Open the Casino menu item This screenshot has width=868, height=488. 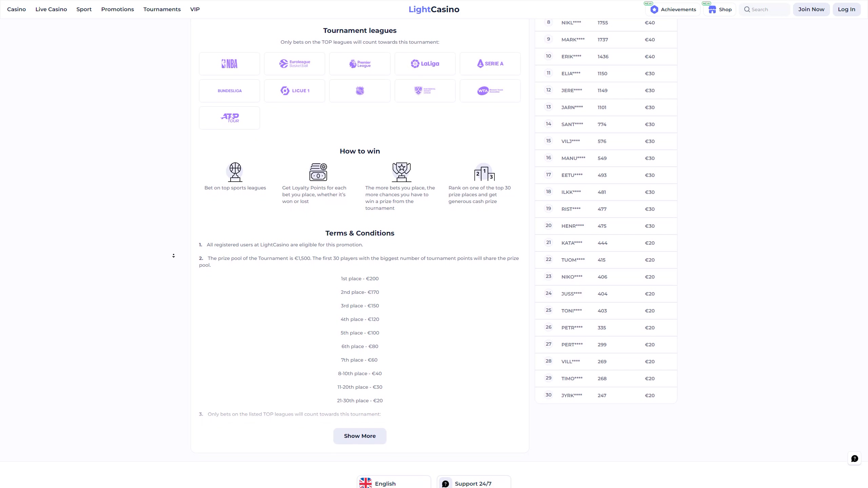click(16, 9)
